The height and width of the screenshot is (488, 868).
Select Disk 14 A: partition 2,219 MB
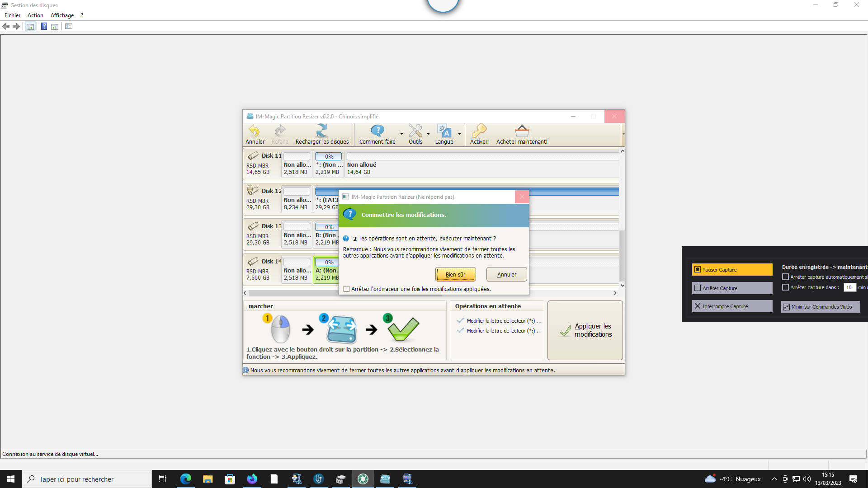pyautogui.click(x=326, y=270)
